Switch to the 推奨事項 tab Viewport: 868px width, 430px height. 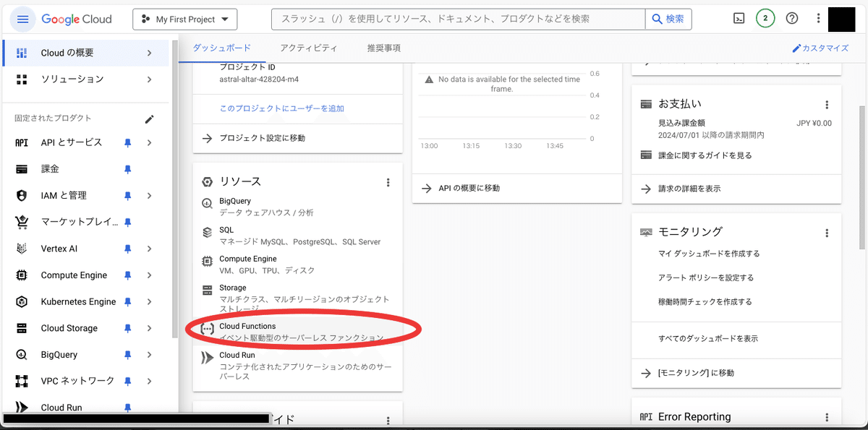click(x=384, y=48)
